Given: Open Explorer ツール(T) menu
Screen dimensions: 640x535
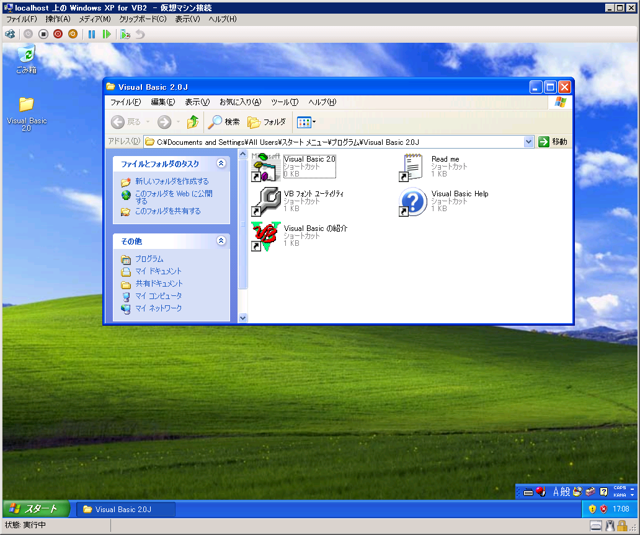Looking at the screenshot, I should point(284,102).
